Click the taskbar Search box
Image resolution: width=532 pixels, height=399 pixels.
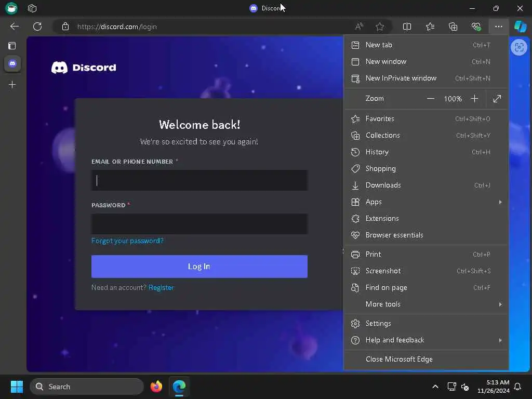click(87, 387)
